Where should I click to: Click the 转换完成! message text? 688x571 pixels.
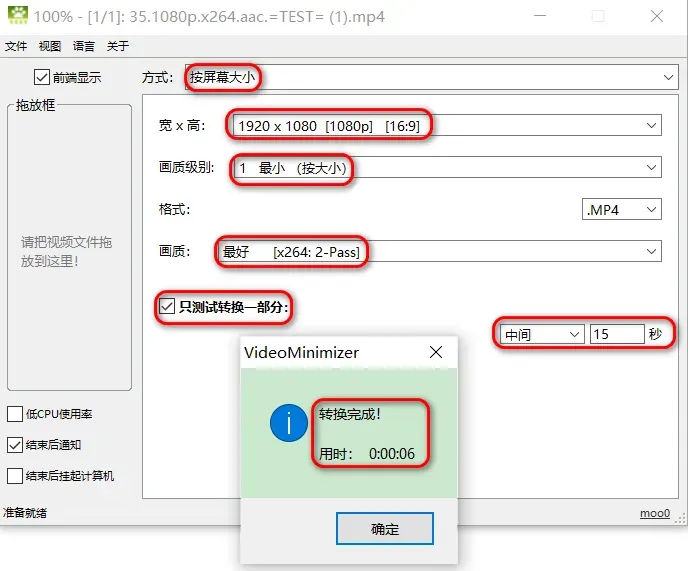(350, 414)
